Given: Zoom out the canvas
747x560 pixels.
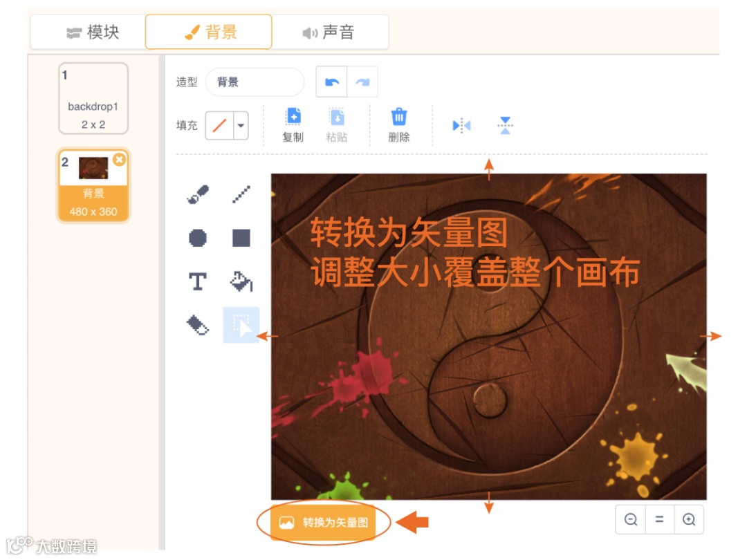Looking at the screenshot, I should pos(631,519).
